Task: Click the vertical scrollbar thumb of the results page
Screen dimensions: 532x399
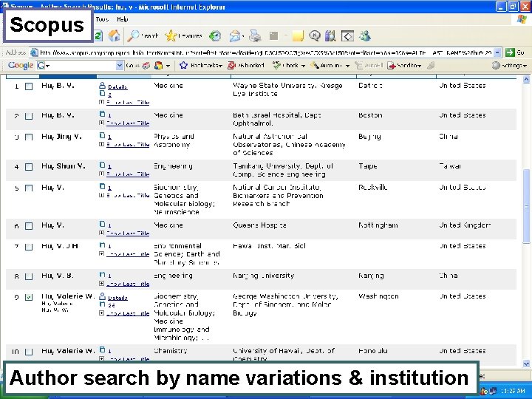Action: (526, 206)
